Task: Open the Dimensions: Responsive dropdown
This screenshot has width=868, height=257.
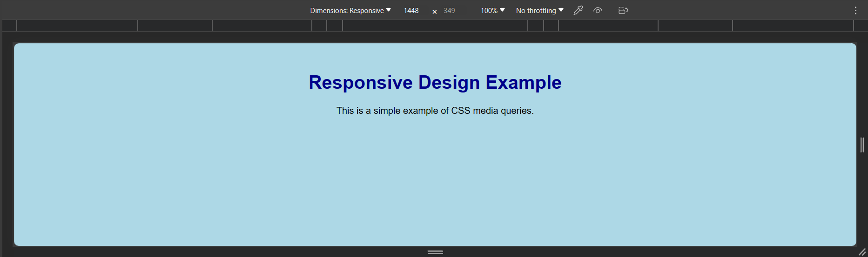Action: (350, 10)
